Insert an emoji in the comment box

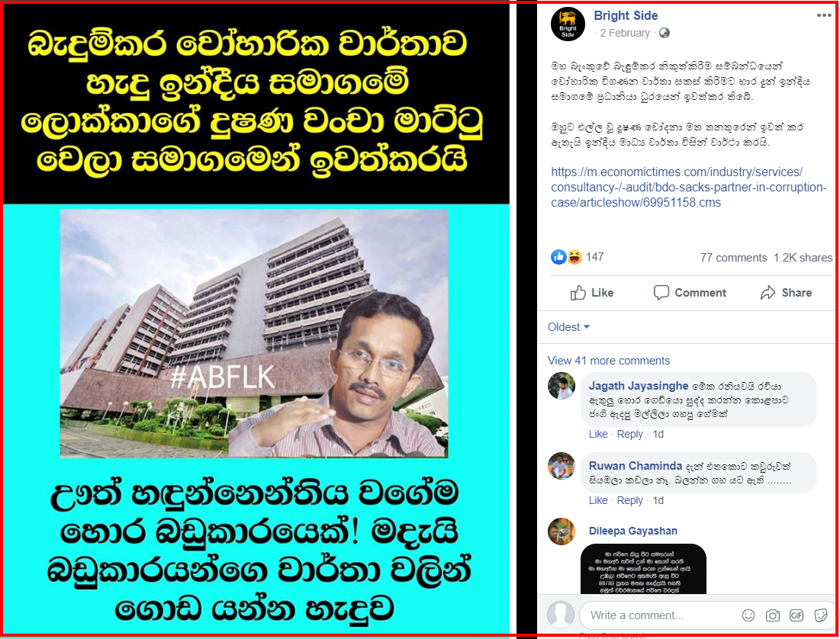coord(748,615)
